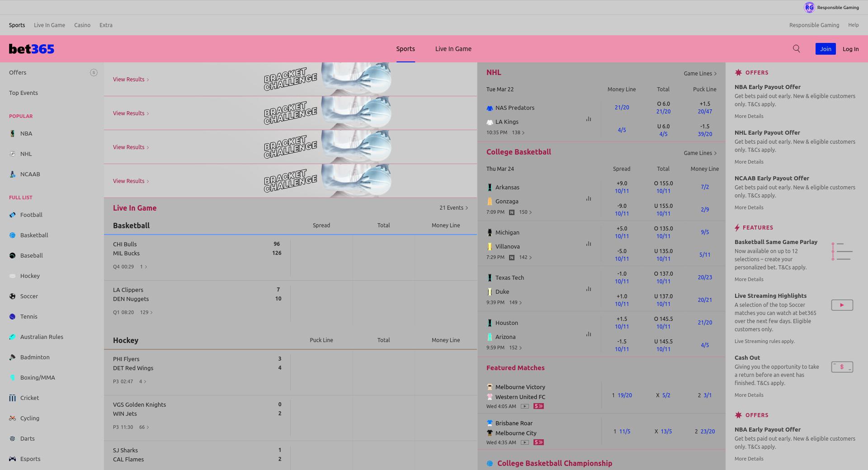Screen dimensions: 868x470
Task: Open More Details for NHL Early Payout Offer
Action: 749,162
